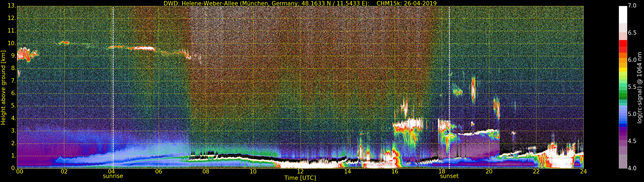Click the 16 hour tick label
The height and width of the screenshot is (182, 644).
[x=395, y=172]
